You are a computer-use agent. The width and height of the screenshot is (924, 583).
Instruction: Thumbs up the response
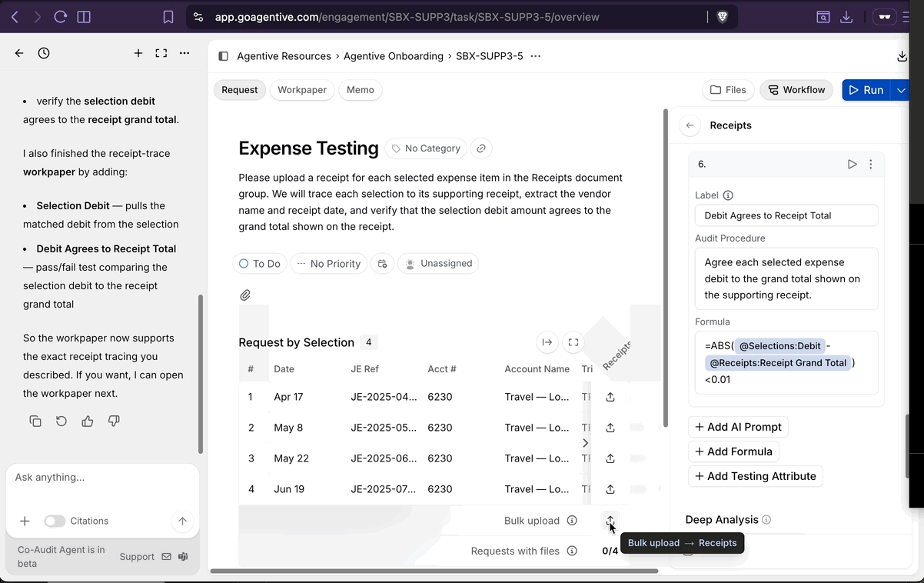pos(88,421)
